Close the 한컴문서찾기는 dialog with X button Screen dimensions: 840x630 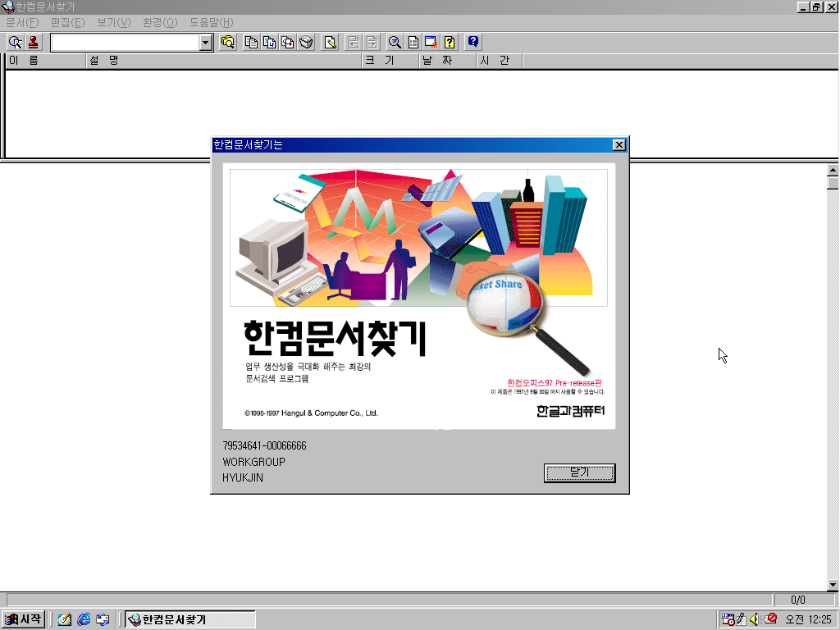pyautogui.click(x=619, y=144)
